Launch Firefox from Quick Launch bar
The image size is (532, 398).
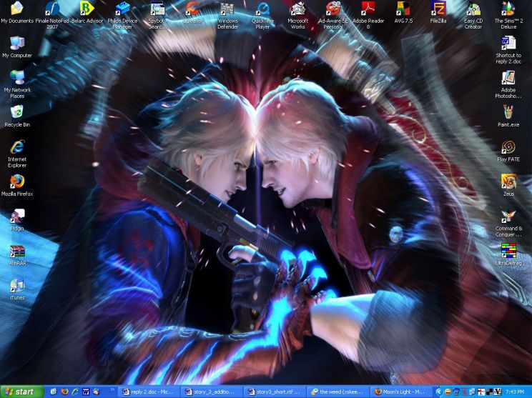[64, 392]
